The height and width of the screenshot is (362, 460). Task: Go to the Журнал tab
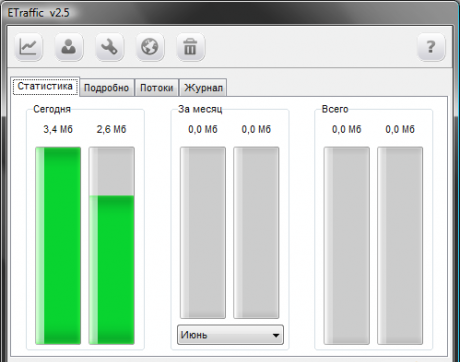coord(203,88)
